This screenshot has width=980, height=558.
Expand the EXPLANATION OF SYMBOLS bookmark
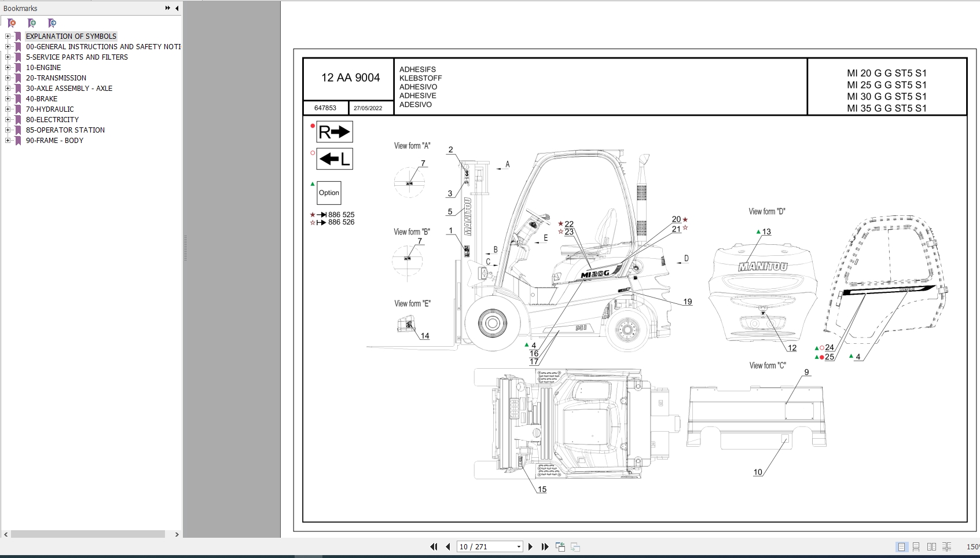(x=8, y=36)
